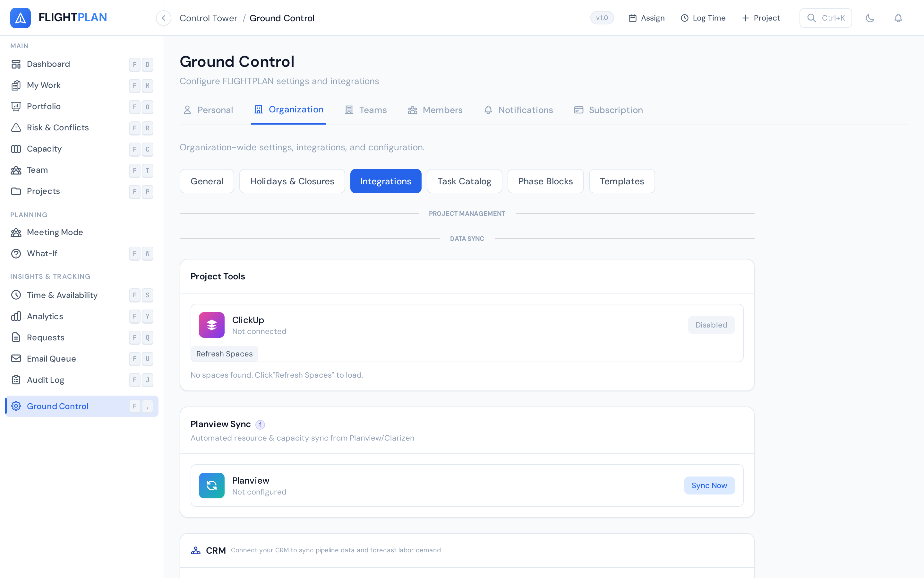The width and height of the screenshot is (924, 578).
Task: Collapse the sidebar with the chevron button
Action: [163, 18]
